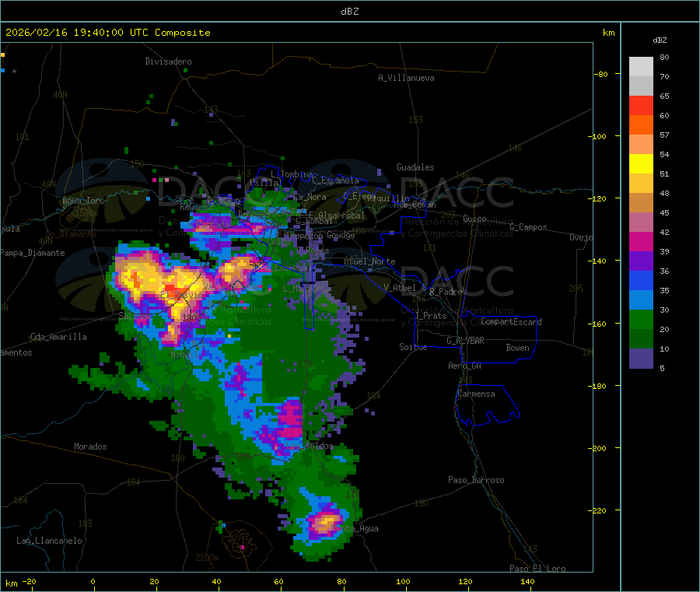The image size is (700, 592).
Task: Select the 'R_Padre' place label
Action: point(446,292)
